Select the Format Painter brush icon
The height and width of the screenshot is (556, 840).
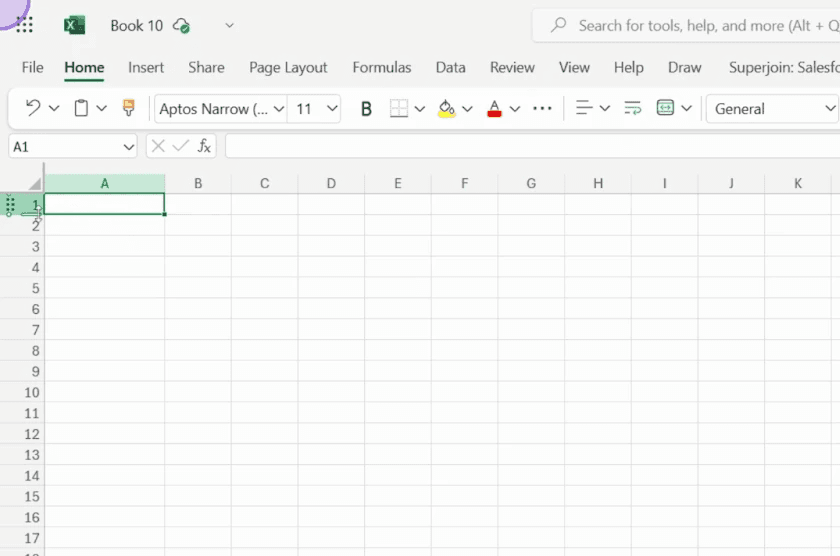(x=129, y=108)
